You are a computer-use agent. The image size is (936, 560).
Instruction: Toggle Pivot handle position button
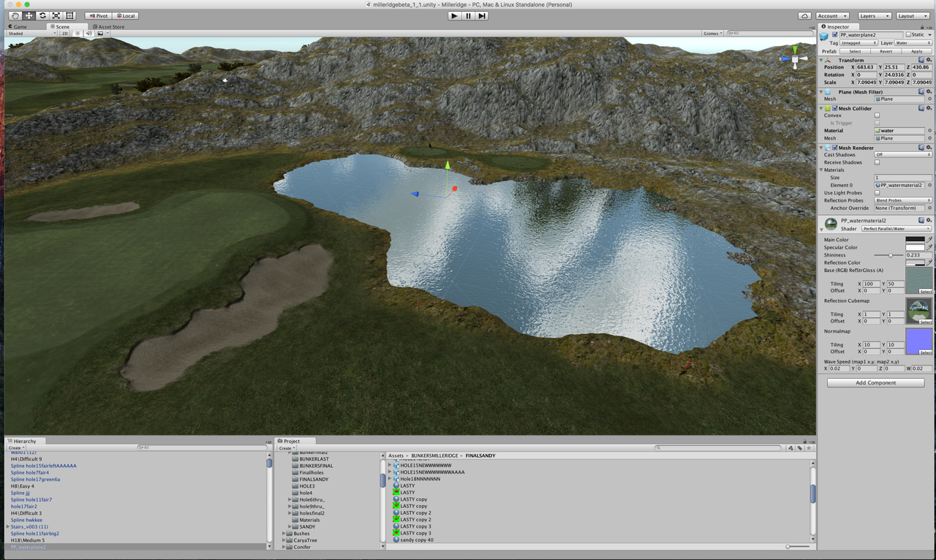click(98, 15)
